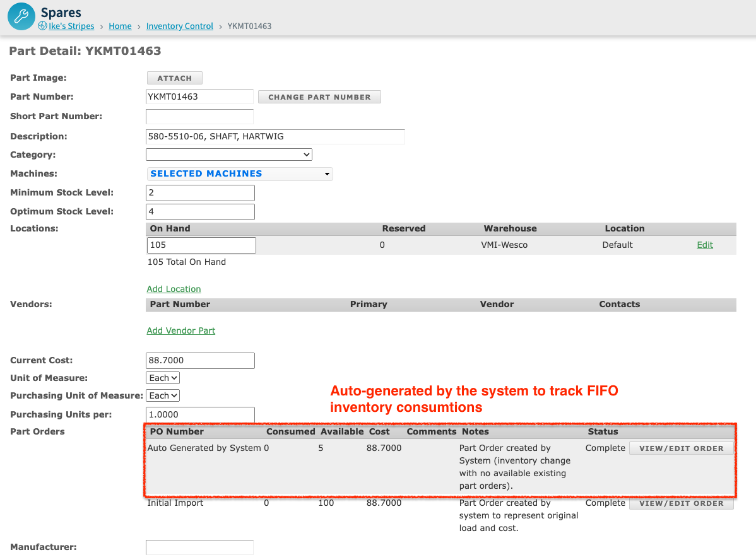Screen dimensions: 756x555
Task: Open the Ike's Stripes breadcrumb link
Action: (71, 26)
